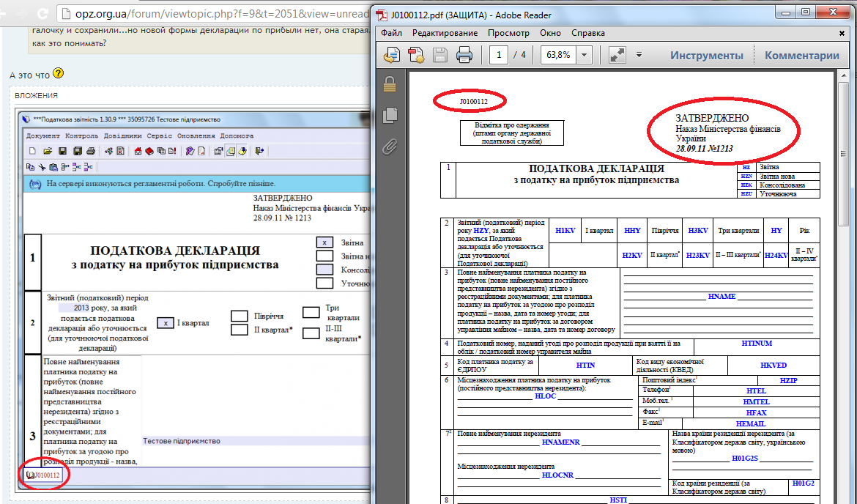
Task: Show page thumbnails panel in left sidebar
Action: (x=390, y=114)
